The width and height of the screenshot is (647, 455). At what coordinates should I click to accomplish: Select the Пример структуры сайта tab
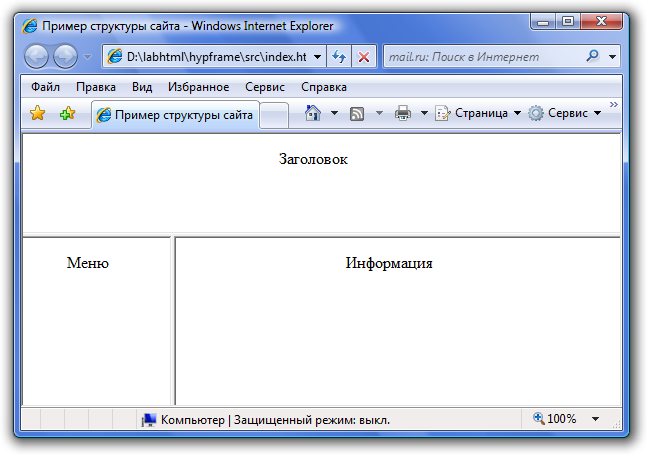175,115
